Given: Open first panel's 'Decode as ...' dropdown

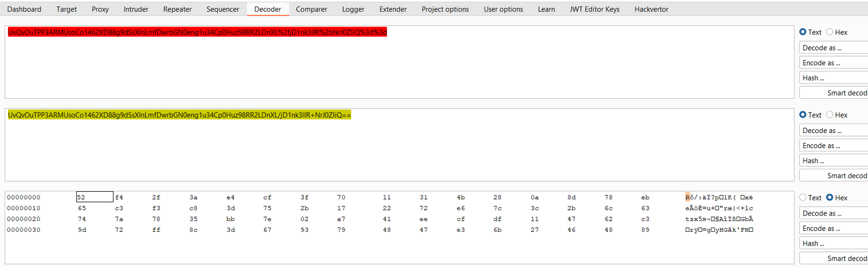Looking at the screenshot, I should click(x=833, y=48).
